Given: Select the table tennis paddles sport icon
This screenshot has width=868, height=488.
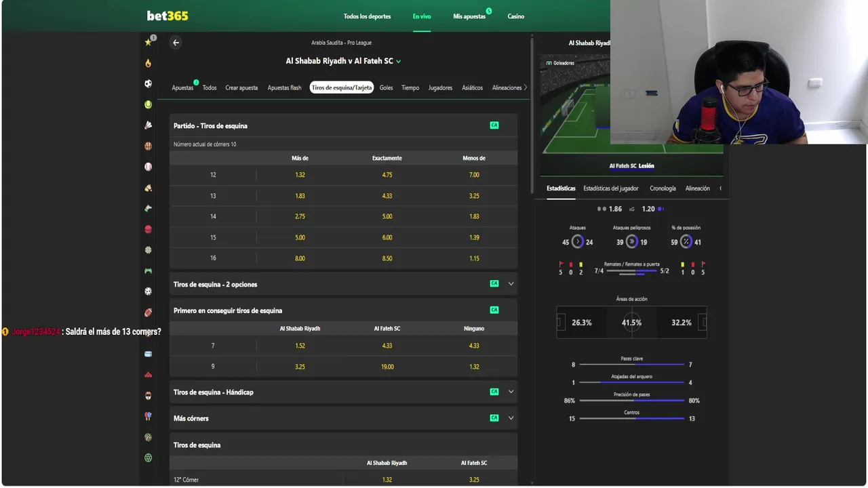Looking at the screenshot, I should [148, 416].
